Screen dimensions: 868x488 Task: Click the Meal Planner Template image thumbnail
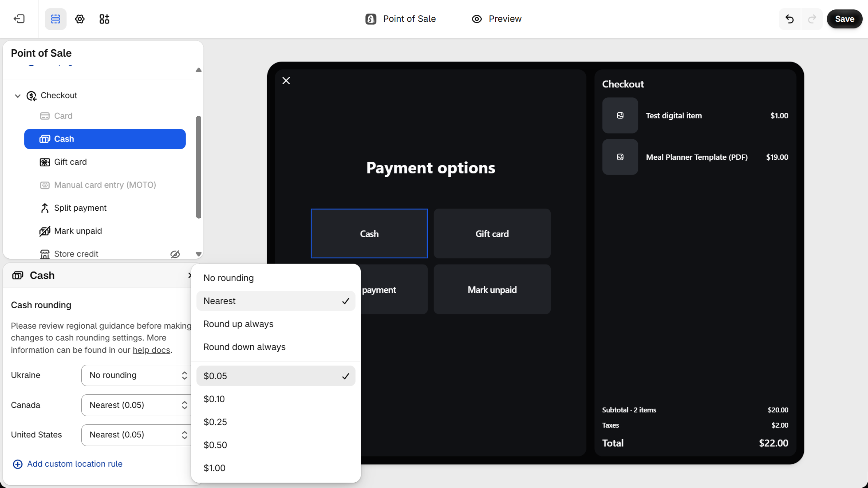(x=620, y=157)
